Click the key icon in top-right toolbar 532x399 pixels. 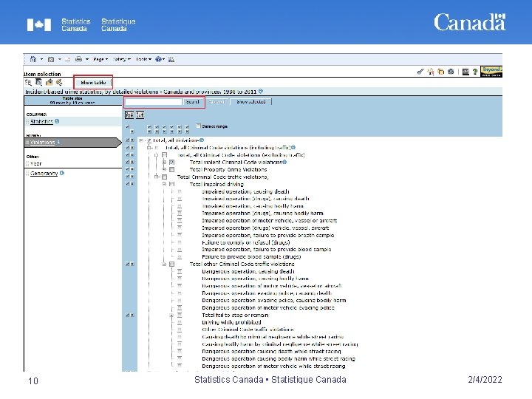click(420, 72)
